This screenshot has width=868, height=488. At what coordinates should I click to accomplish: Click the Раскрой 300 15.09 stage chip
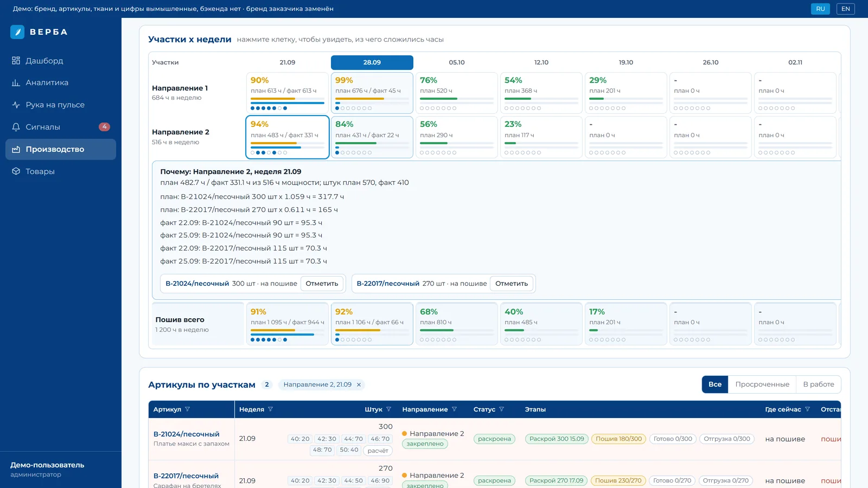coord(557,439)
